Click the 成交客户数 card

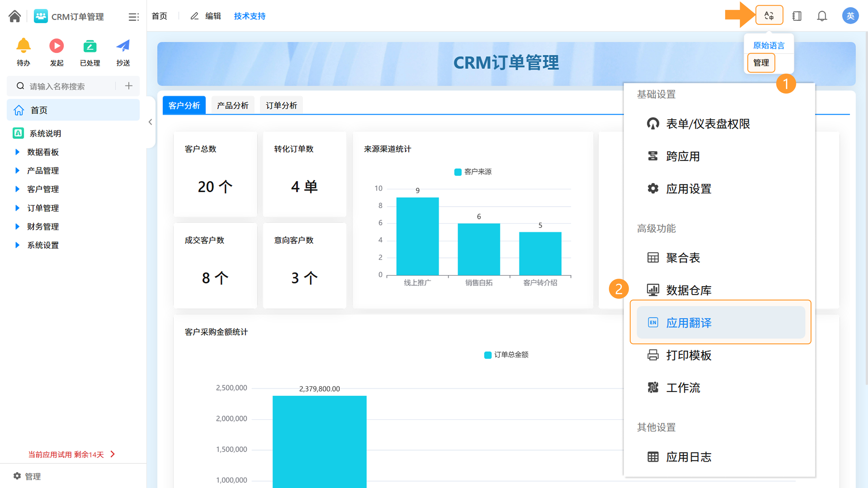coord(215,265)
